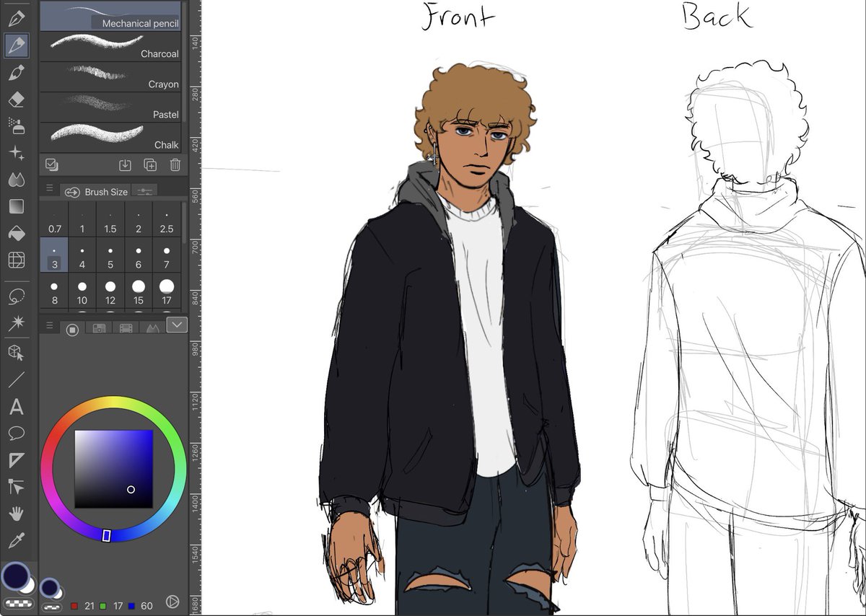Set brush size to 1.5

tap(110, 219)
